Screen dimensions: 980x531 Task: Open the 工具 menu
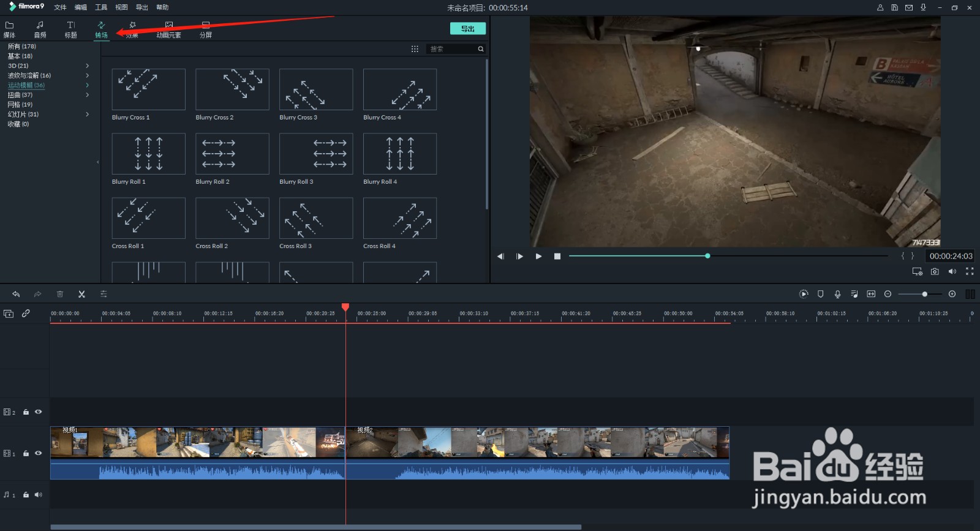(101, 7)
